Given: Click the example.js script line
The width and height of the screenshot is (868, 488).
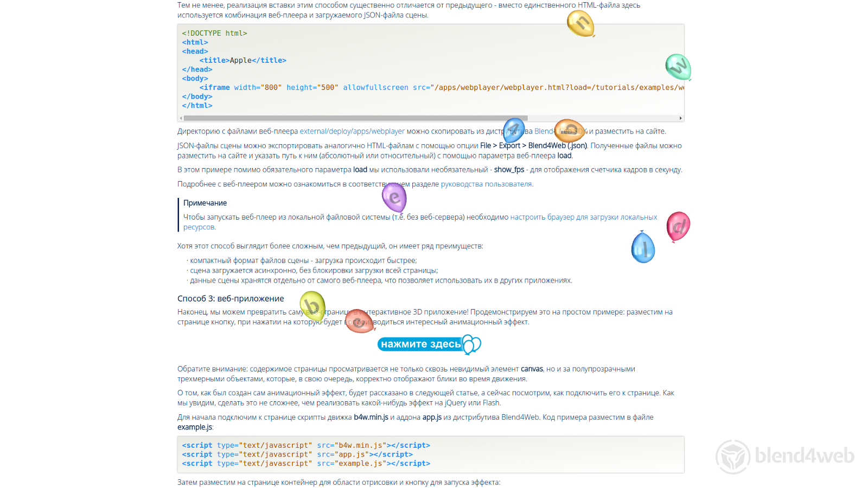Looking at the screenshot, I should 306,464.
